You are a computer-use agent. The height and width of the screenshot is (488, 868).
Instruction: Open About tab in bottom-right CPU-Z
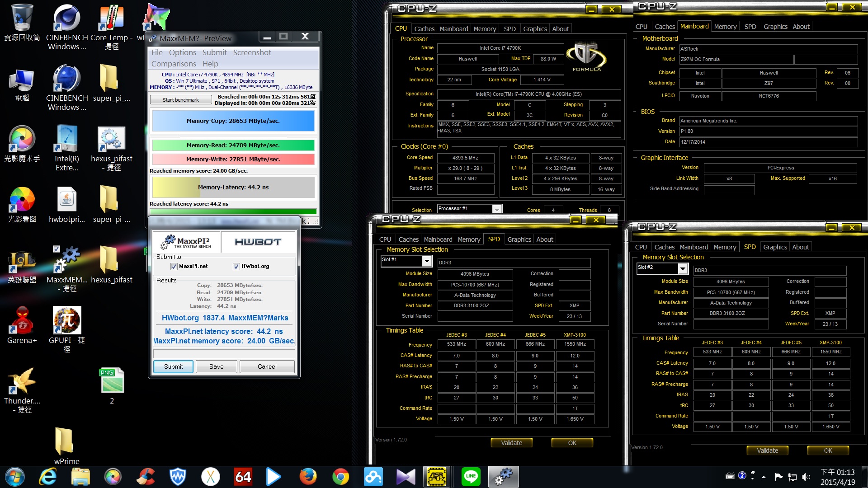coord(800,247)
